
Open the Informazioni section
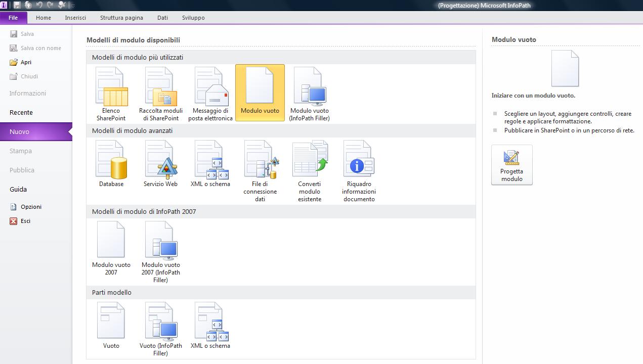[x=28, y=93]
